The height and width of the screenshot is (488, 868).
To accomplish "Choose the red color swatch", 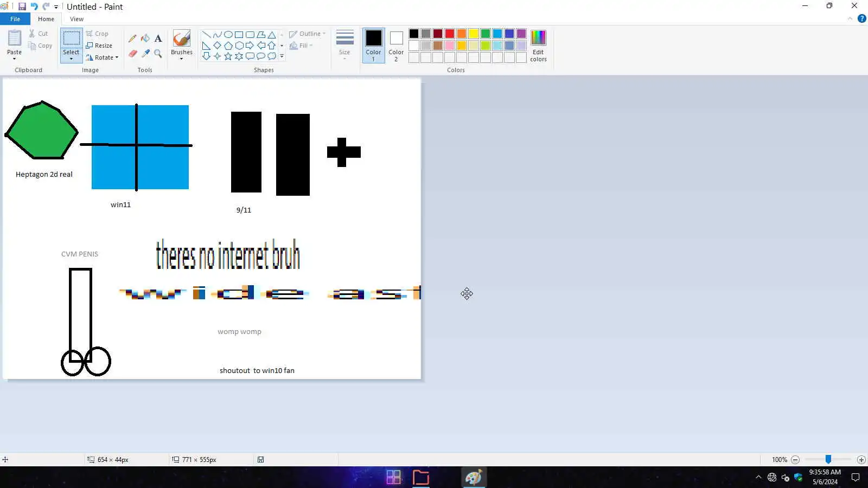I will click(x=450, y=34).
